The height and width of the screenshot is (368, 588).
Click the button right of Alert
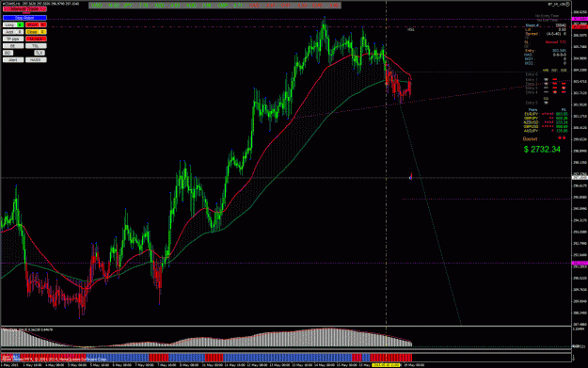click(36, 59)
